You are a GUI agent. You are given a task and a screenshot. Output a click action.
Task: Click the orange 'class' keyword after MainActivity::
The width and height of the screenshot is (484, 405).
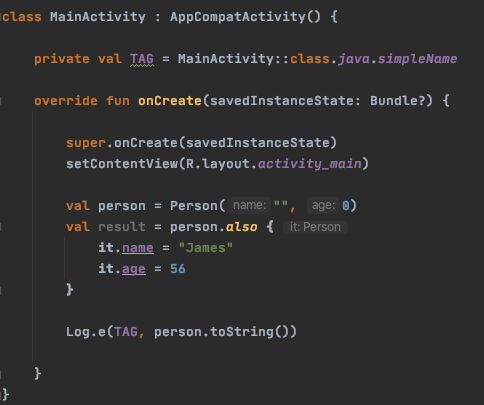click(310, 59)
